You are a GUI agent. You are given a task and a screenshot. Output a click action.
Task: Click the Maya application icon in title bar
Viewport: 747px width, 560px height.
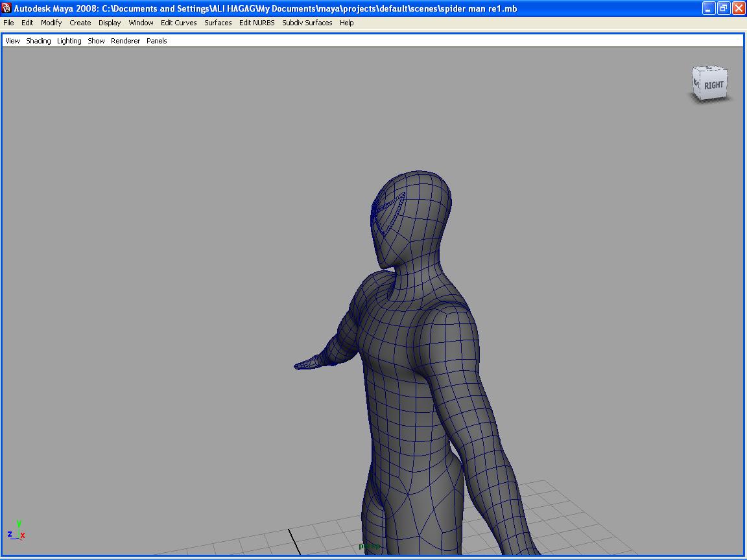tap(6, 8)
